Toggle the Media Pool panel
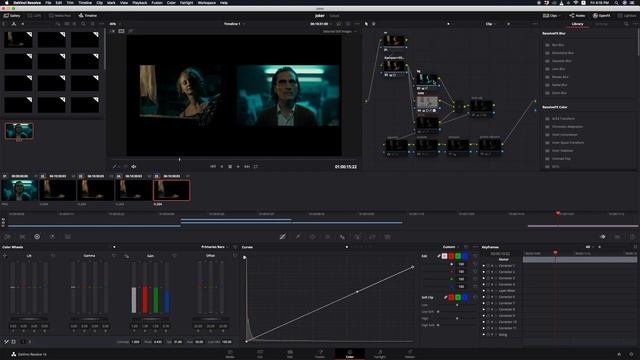640x360 pixels. tap(60, 16)
